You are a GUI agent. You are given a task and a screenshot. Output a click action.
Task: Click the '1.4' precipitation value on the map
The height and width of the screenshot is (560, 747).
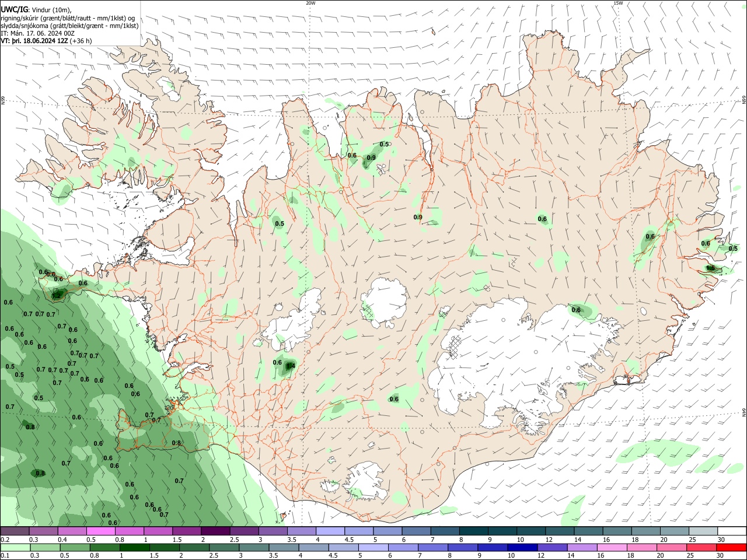click(x=291, y=366)
